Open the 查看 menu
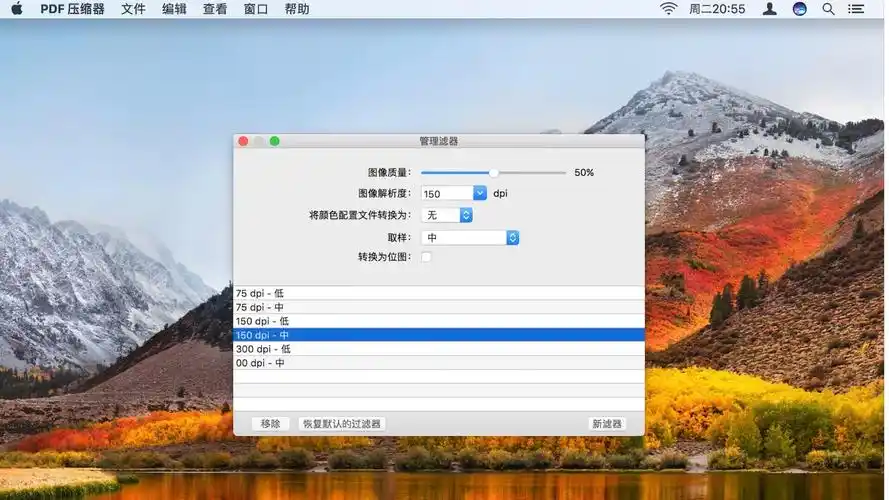 [x=215, y=9]
